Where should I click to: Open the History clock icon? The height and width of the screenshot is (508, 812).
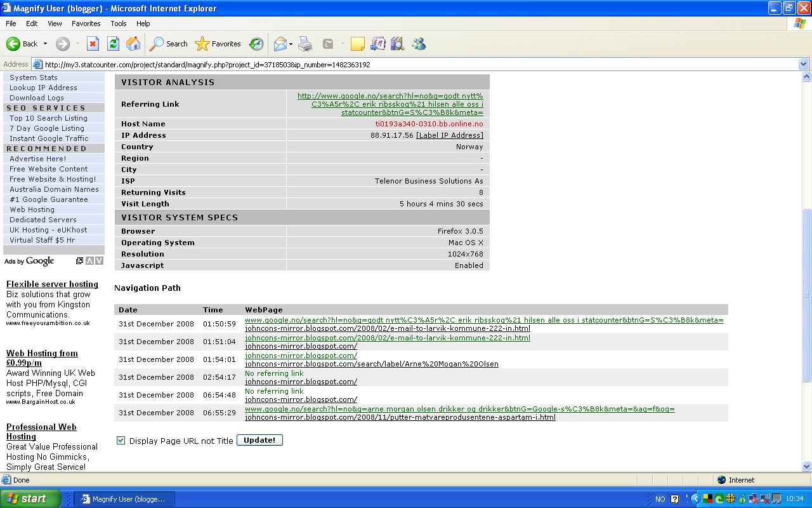[x=256, y=44]
